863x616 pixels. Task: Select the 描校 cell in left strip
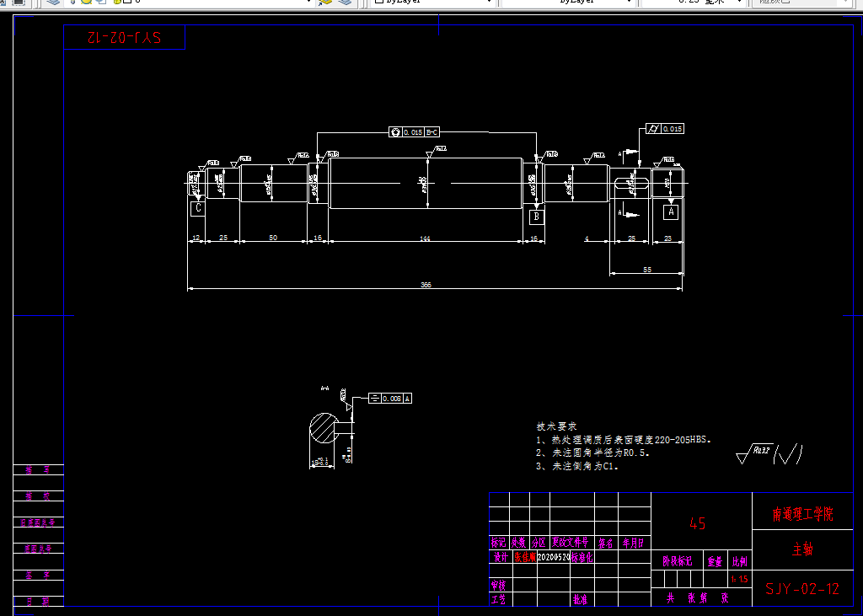pyautogui.click(x=38, y=496)
